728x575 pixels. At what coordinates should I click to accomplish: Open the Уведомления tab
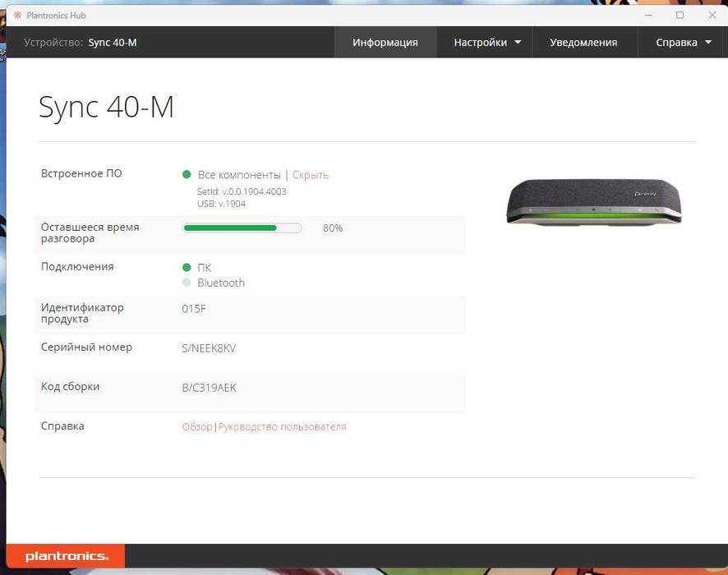pyautogui.click(x=583, y=42)
